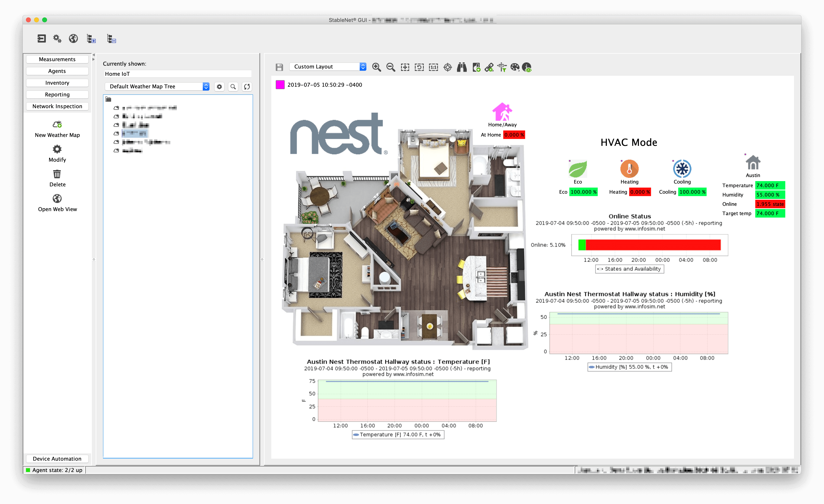Click the Temperature 74.000 F value
The height and width of the screenshot is (504, 824).
[x=770, y=186]
